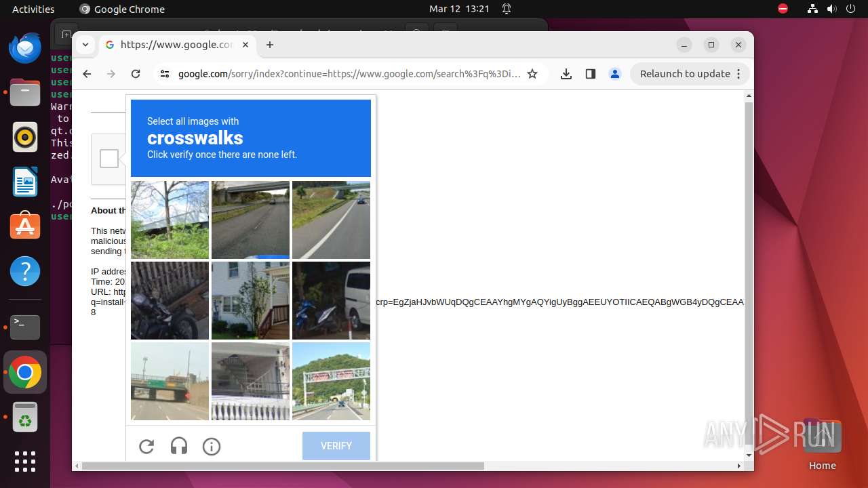Select tile with road under overpass

pyautogui.click(x=250, y=220)
